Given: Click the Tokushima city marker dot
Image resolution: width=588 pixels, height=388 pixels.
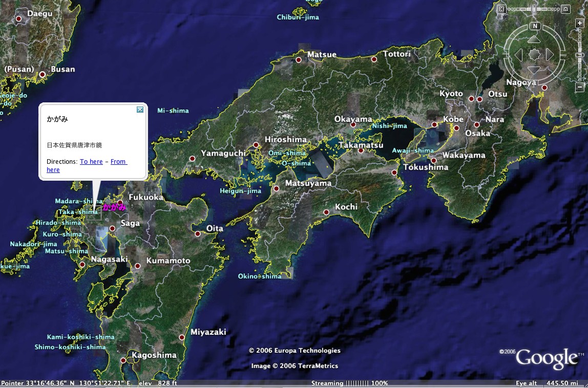Looking at the screenshot, I should [394, 173].
